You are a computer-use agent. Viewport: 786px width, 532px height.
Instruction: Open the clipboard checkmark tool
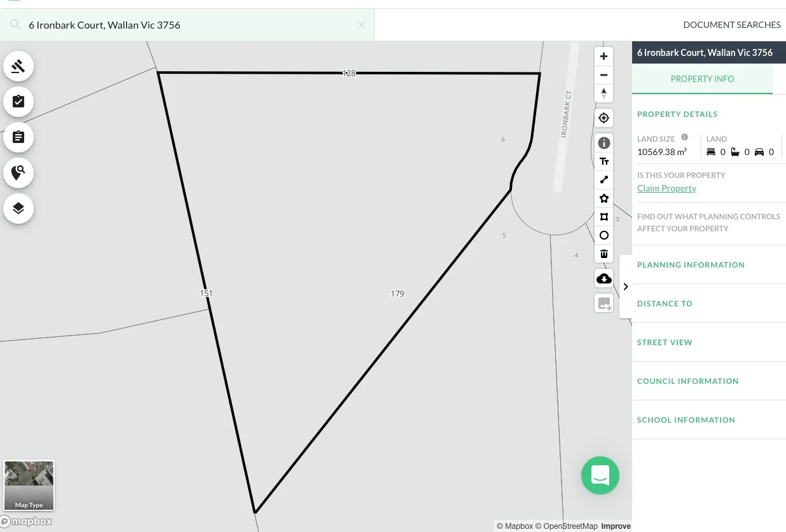pos(18,102)
